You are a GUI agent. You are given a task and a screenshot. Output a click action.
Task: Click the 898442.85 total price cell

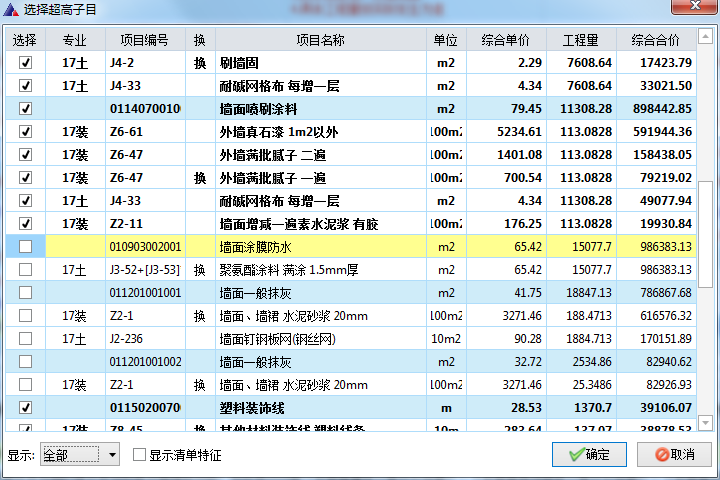pyautogui.click(x=656, y=108)
